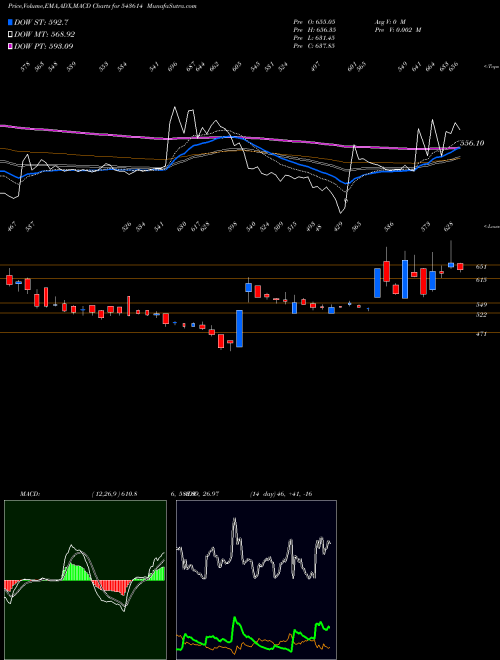Select the 'DOW MT: 568.92' legend text

(44, 34)
